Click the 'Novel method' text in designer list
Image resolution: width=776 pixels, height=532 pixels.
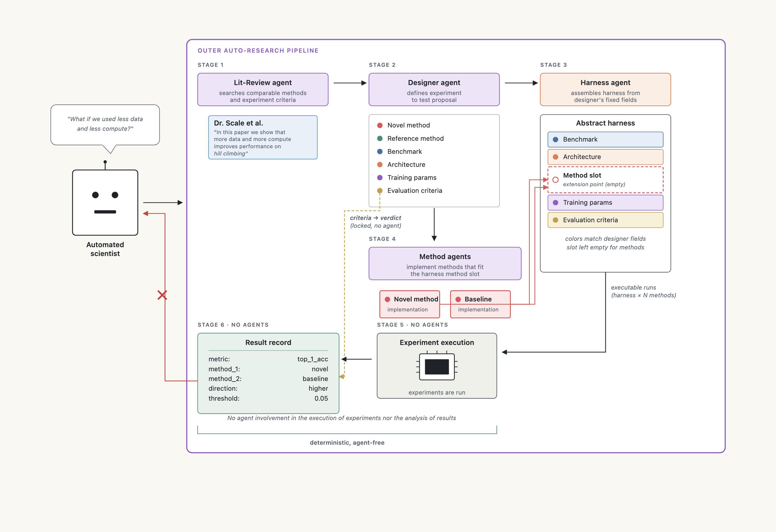408,126
